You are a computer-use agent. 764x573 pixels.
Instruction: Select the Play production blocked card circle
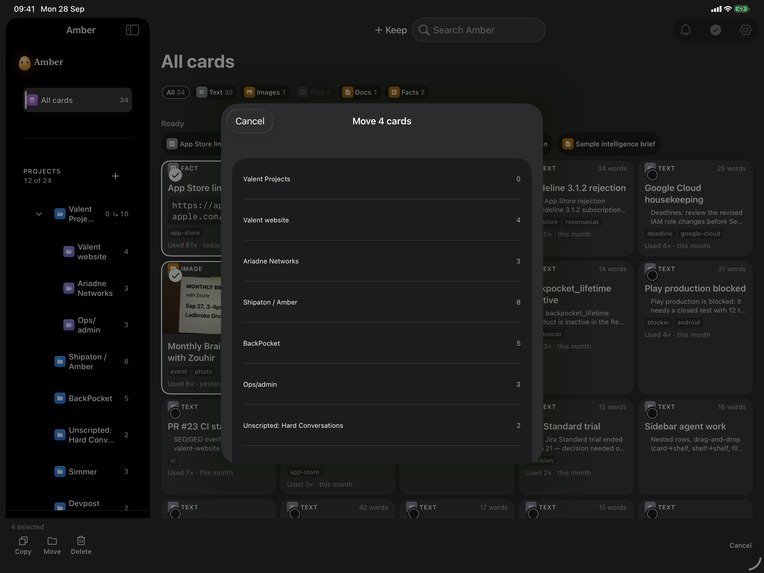click(652, 275)
